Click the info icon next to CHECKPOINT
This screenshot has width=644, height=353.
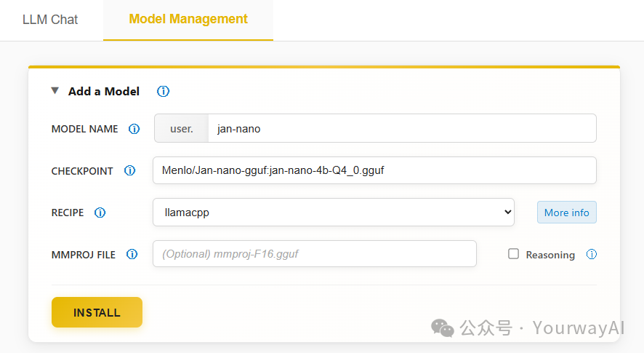click(130, 170)
